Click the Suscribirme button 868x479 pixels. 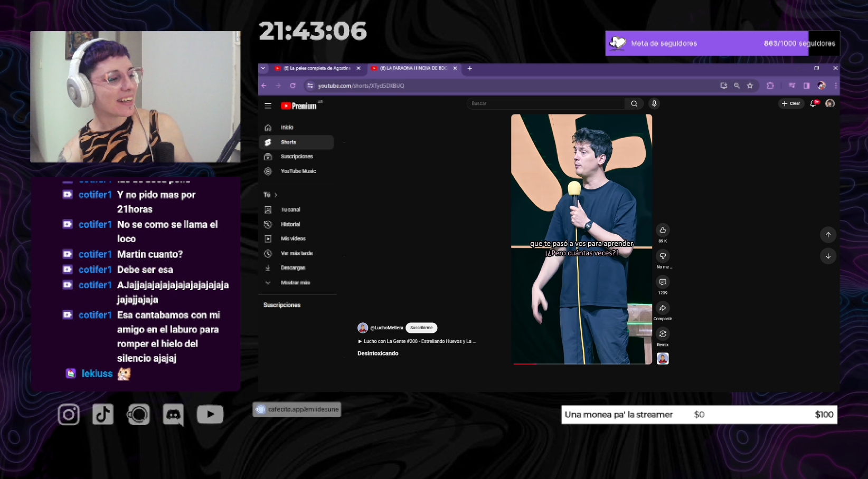pyautogui.click(x=421, y=328)
